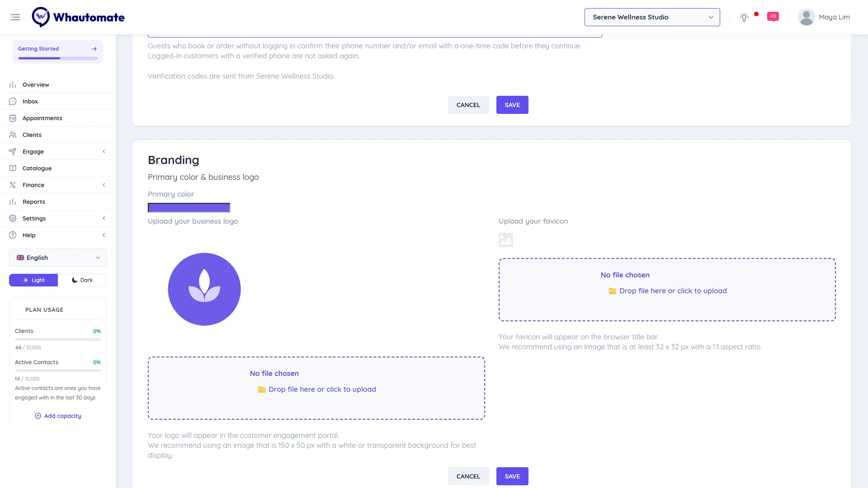Switch to Light theme
The image size is (868, 488).
tap(33, 280)
